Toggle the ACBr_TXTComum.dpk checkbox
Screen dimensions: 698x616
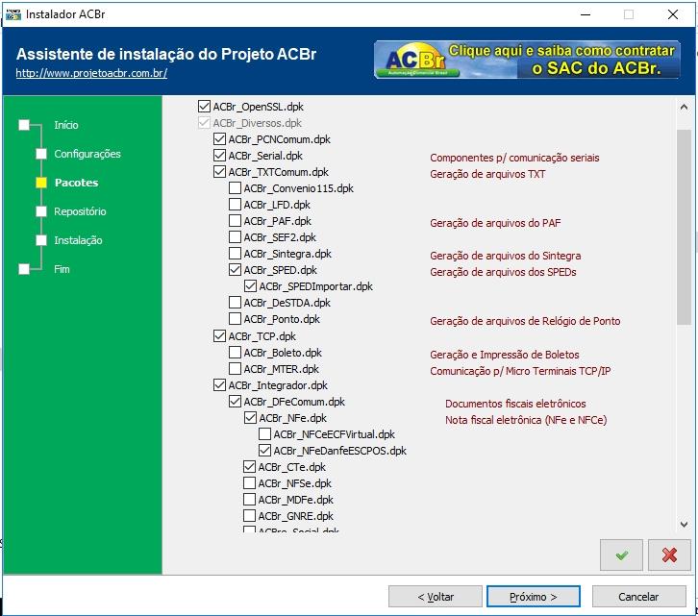pos(219,172)
